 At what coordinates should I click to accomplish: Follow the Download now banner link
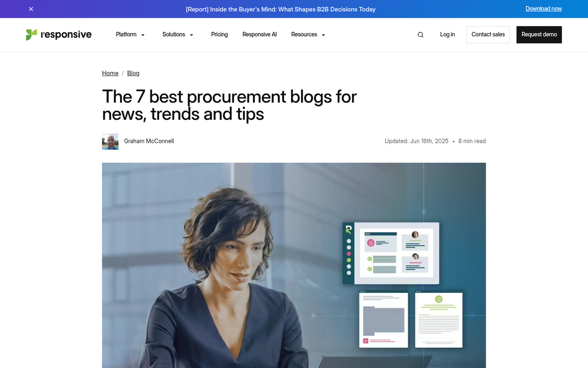click(x=543, y=9)
